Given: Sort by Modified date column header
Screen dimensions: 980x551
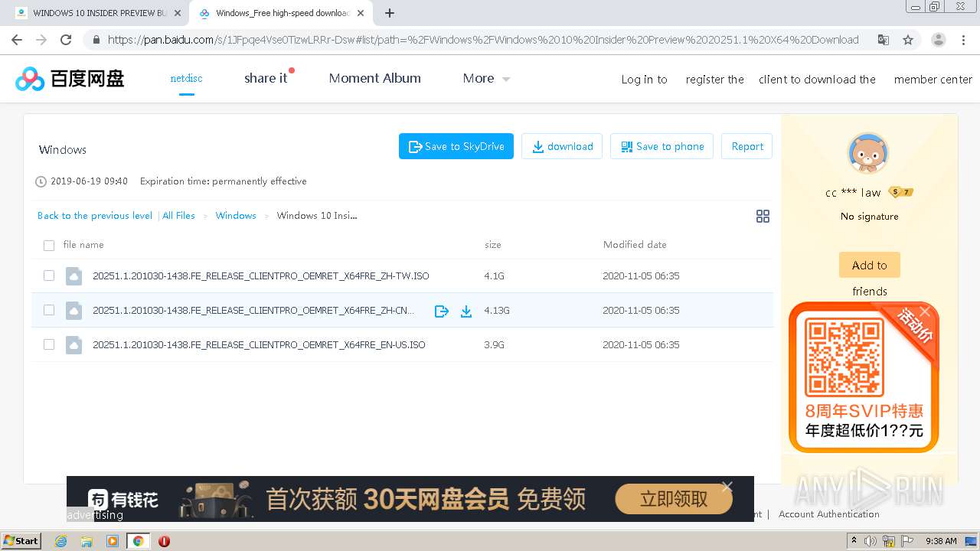Looking at the screenshot, I should pyautogui.click(x=635, y=245).
